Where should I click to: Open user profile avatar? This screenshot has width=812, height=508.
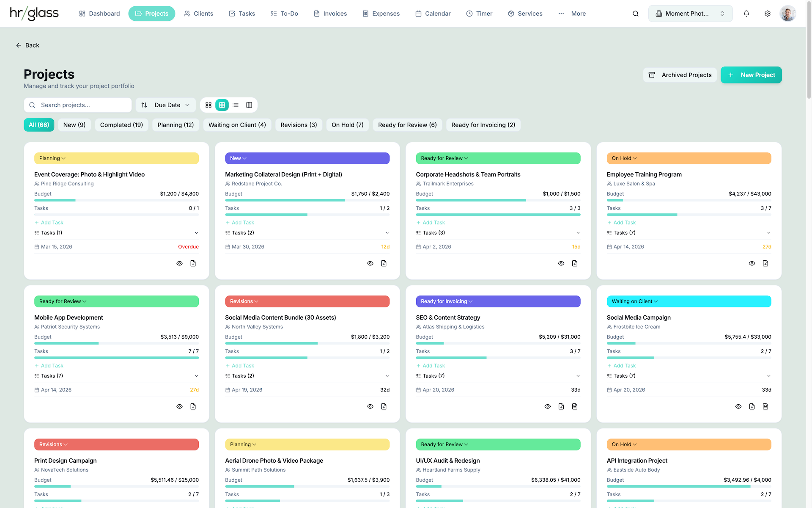click(788, 14)
